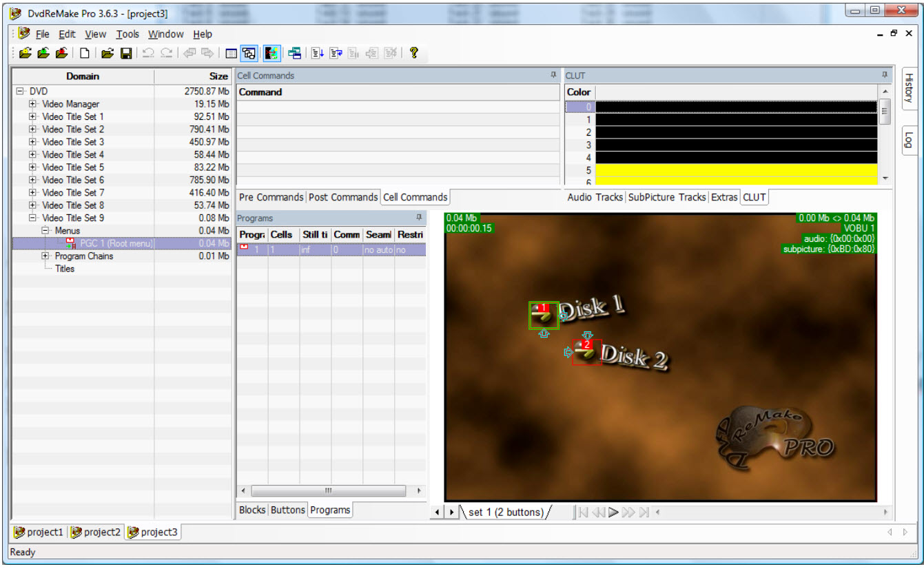Toggle pin on the Cell Commands panel
The image size is (924, 569).
(553, 75)
